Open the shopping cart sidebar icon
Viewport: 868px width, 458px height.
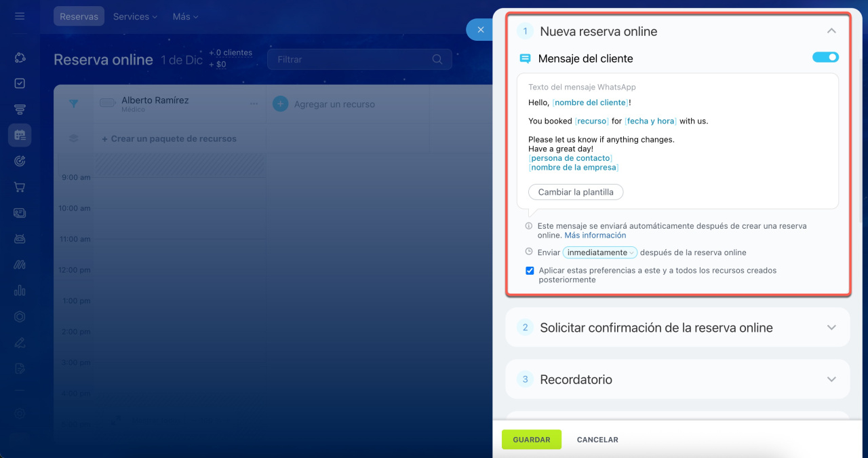click(20, 187)
